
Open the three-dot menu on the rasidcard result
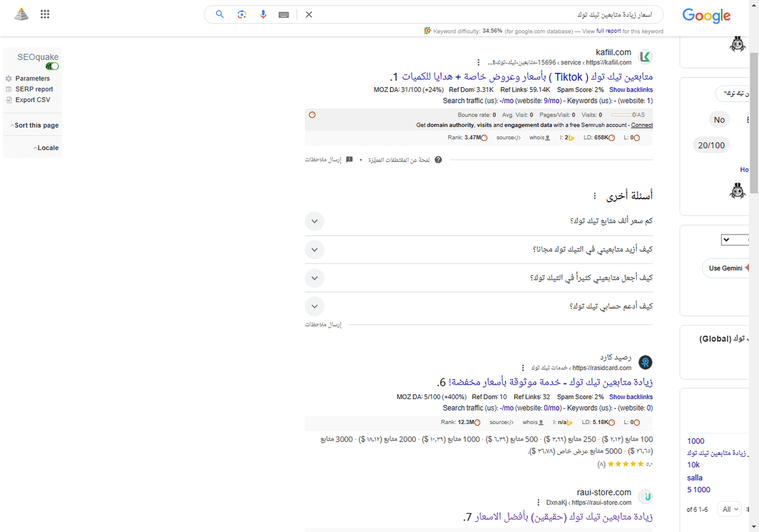(523, 368)
